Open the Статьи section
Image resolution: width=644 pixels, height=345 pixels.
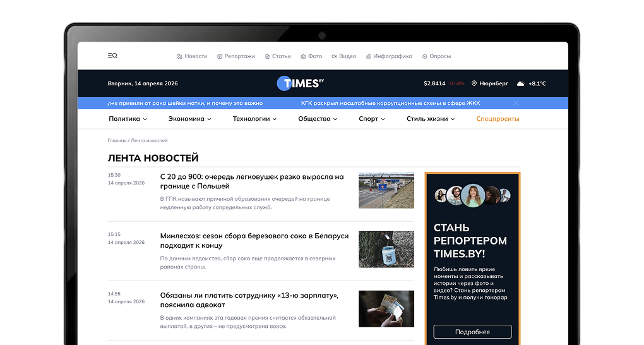(x=282, y=56)
